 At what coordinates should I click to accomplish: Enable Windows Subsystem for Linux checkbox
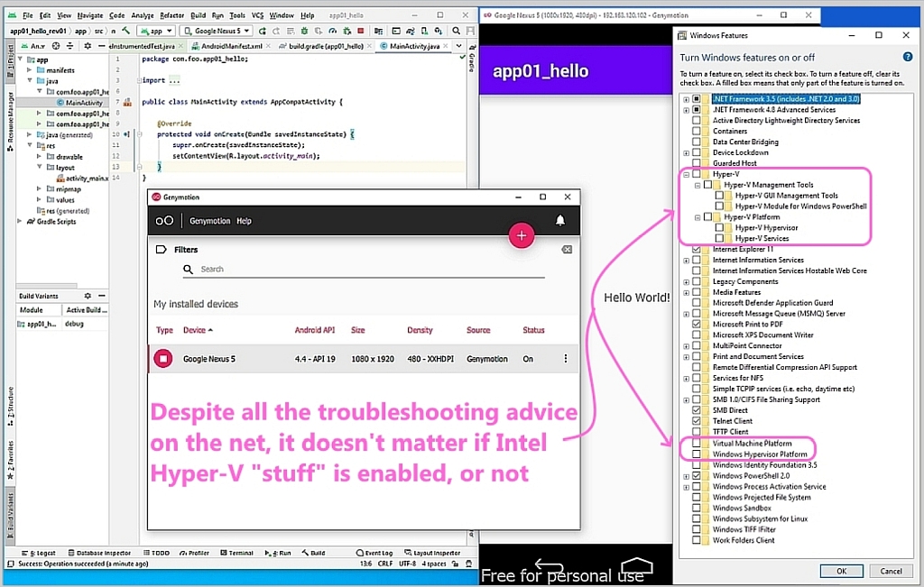click(x=697, y=518)
